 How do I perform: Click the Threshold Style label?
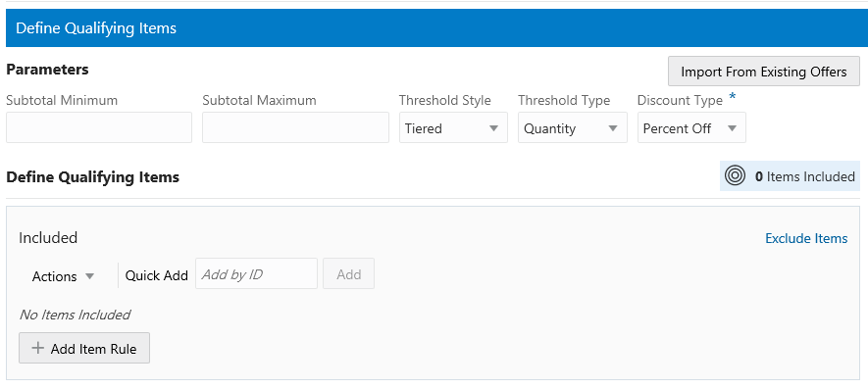click(x=445, y=100)
